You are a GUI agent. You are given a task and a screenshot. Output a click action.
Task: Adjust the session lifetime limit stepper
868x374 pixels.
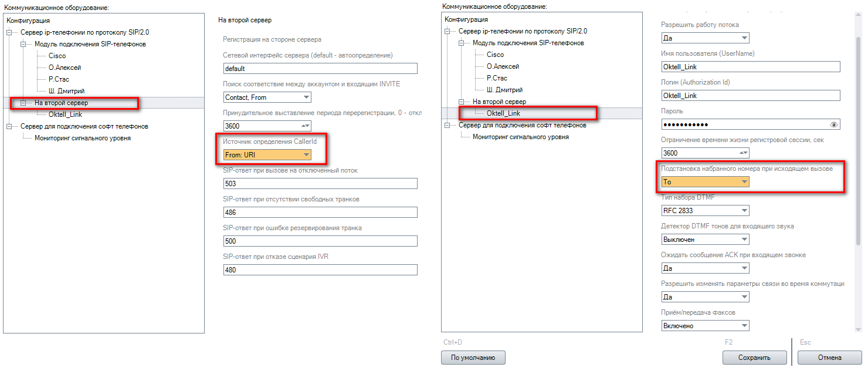pos(744,153)
